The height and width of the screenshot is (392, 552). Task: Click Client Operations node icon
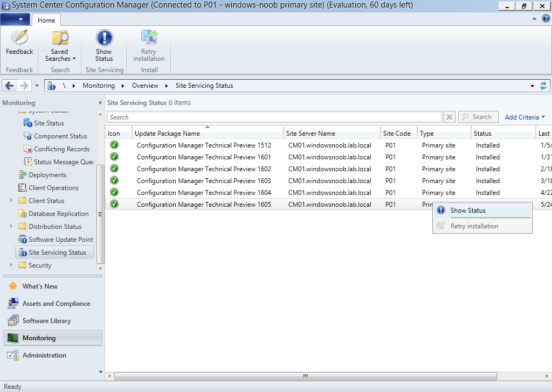[x=23, y=187]
